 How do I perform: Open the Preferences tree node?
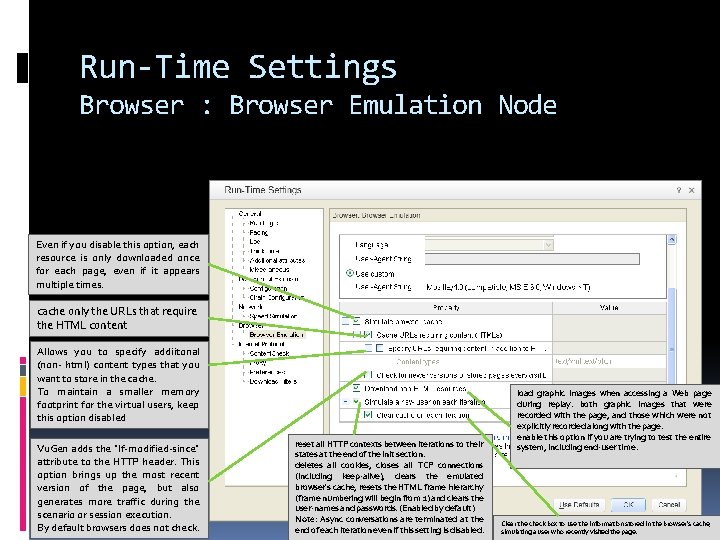tap(267, 372)
